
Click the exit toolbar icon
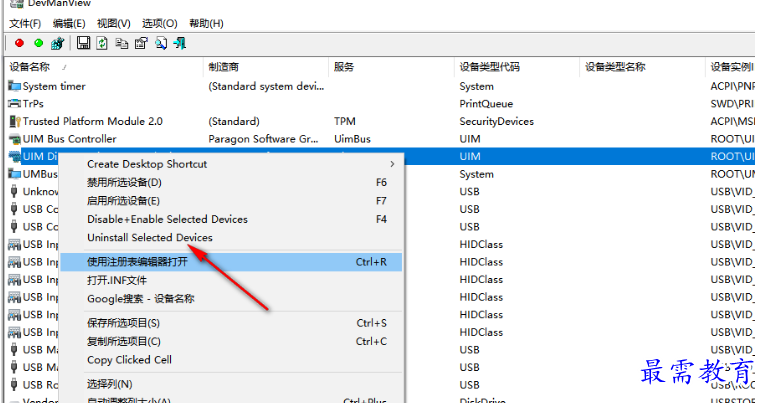[179, 43]
